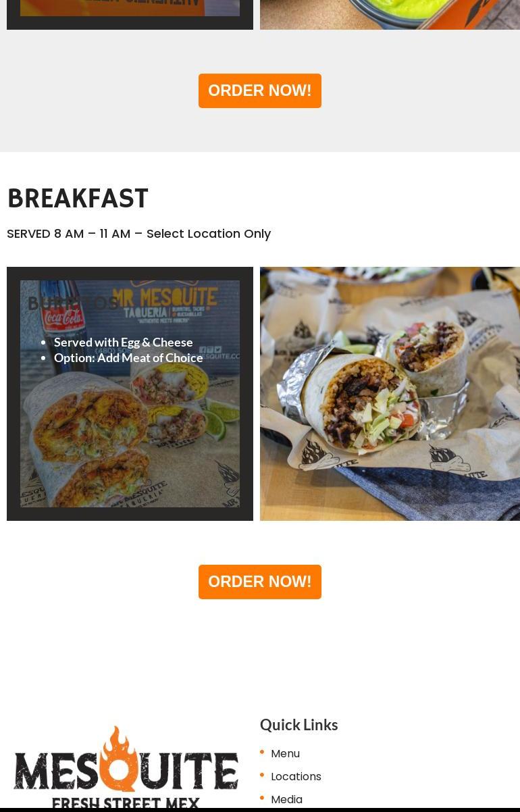The width and height of the screenshot is (520, 812).
Task: Click the orange bullet beside Locations
Action: [x=262, y=775]
